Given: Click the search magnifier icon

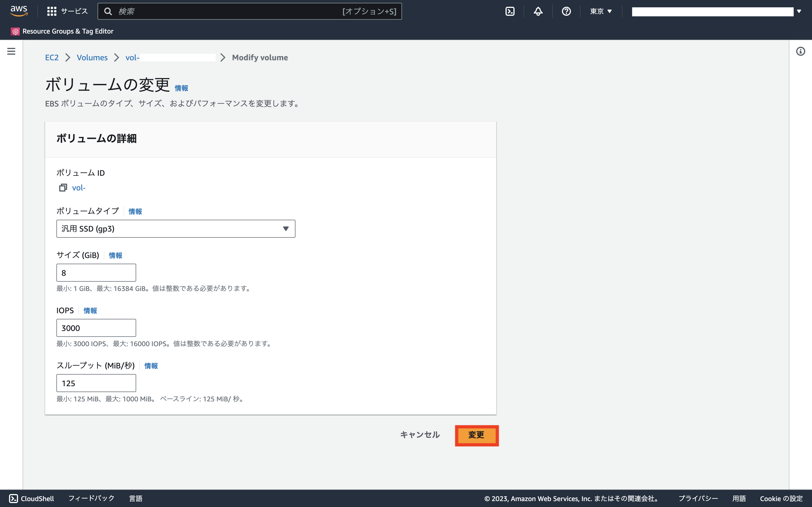Looking at the screenshot, I should point(108,11).
